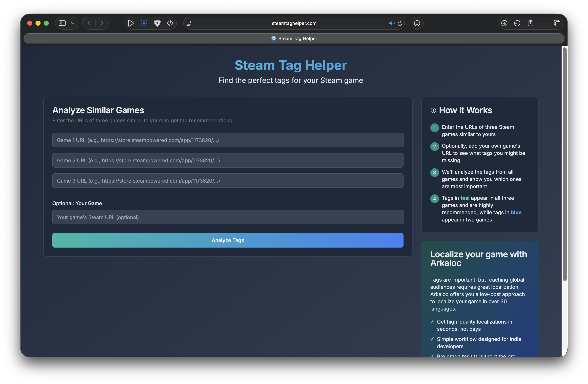This screenshot has height=384, width=588.
Task: Click the step 1 number badge
Action: point(435,128)
